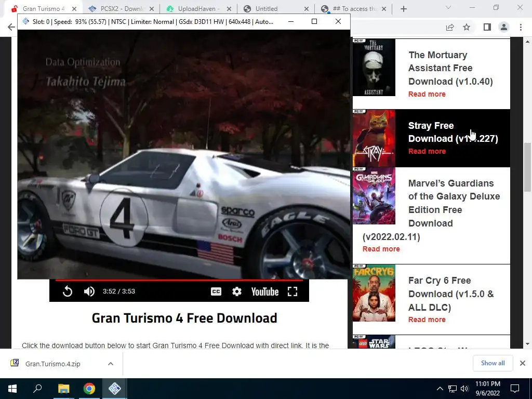
Task: Share this page icon
Action: 450,27
